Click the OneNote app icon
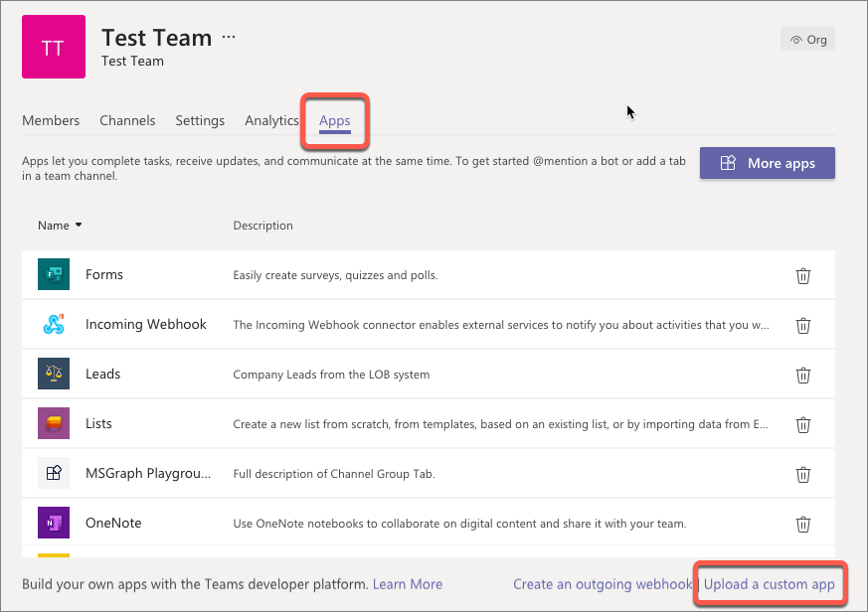 click(x=54, y=523)
